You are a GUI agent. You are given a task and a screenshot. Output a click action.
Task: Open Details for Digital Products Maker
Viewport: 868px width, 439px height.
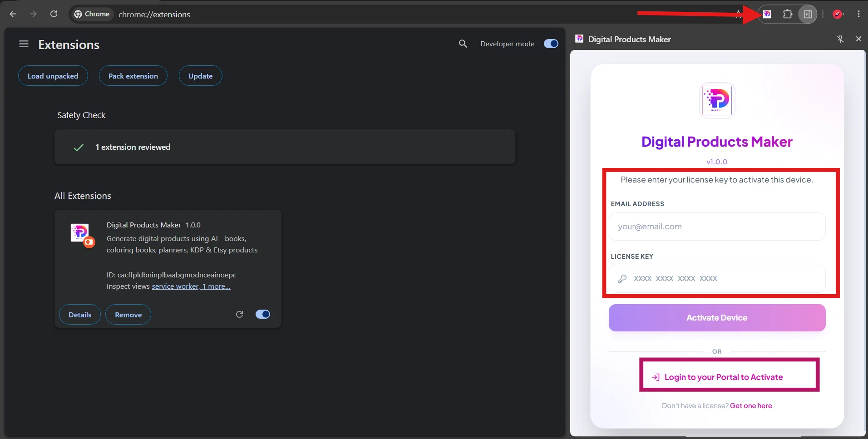80,315
